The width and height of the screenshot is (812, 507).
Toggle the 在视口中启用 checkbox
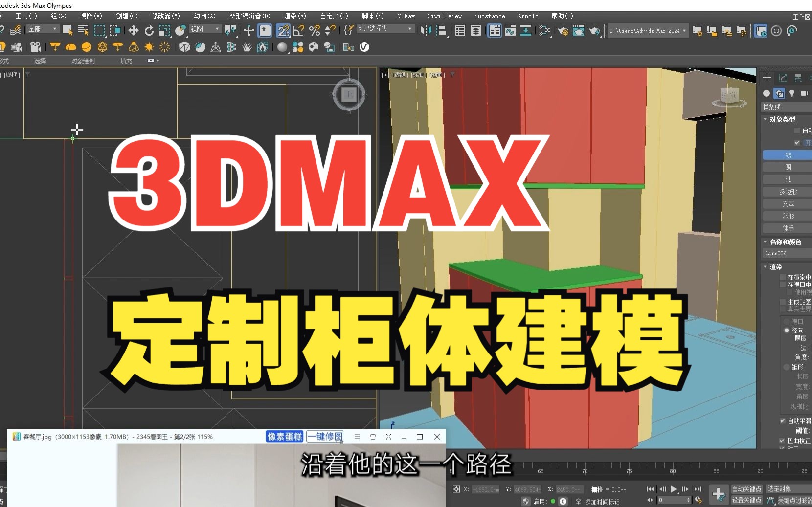783,285
